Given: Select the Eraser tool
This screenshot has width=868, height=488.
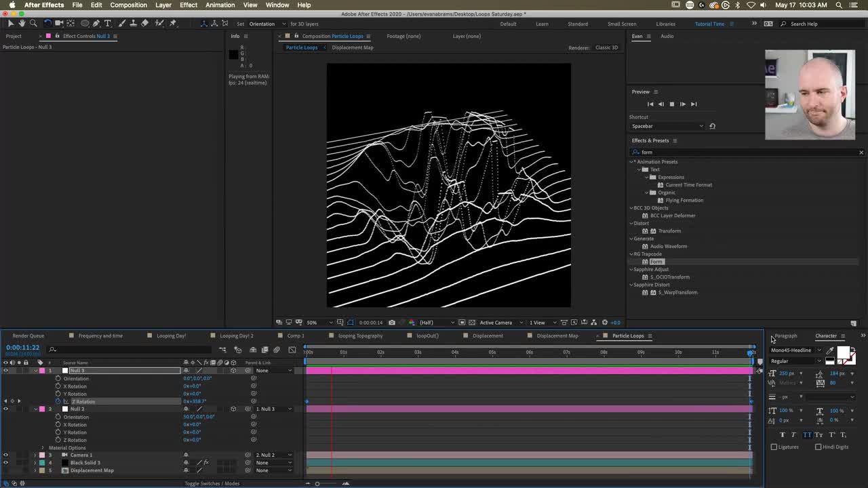Looking at the screenshot, I should coord(144,23).
